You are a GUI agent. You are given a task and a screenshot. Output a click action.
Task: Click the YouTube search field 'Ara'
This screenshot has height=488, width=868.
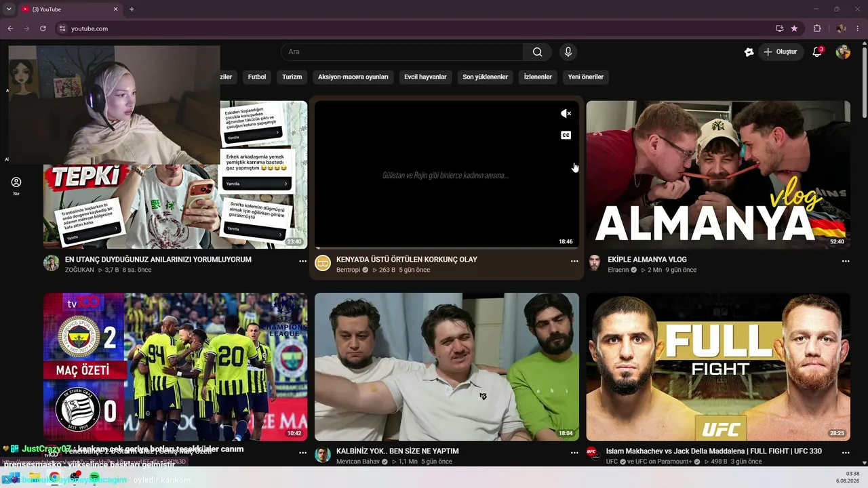(x=402, y=52)
